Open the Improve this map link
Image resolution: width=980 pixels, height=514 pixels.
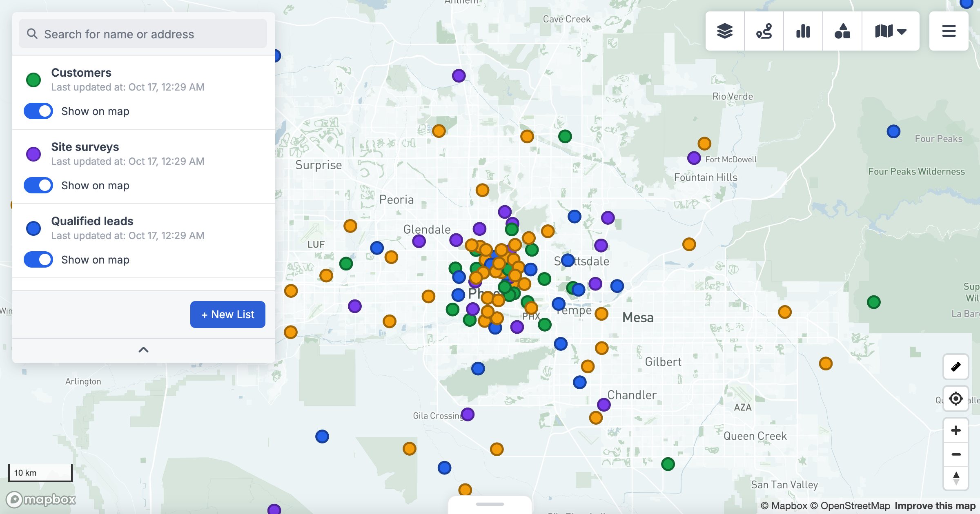click(x=935, y=506)
